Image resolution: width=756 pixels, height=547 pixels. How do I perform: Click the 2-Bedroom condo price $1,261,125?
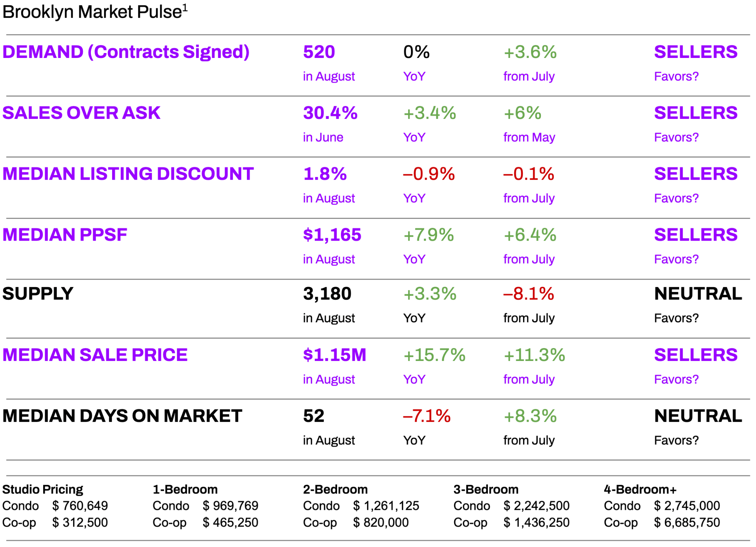tap(386, 506)
